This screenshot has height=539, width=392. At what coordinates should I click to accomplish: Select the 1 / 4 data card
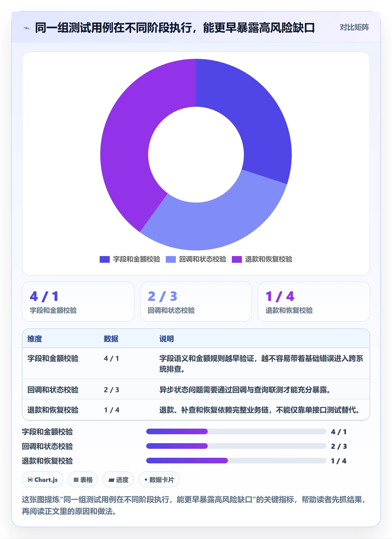point(314,301)
